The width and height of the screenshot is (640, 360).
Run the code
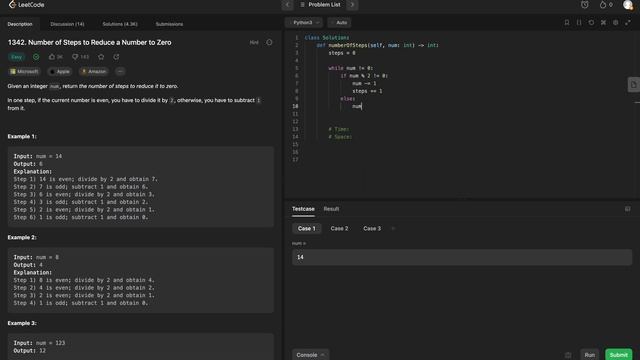pyautogui.click(x=589, y=355)
